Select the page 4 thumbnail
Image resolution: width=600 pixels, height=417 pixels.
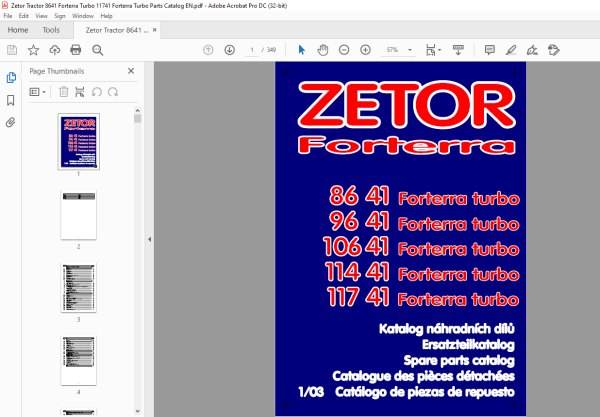pos(78,360)
